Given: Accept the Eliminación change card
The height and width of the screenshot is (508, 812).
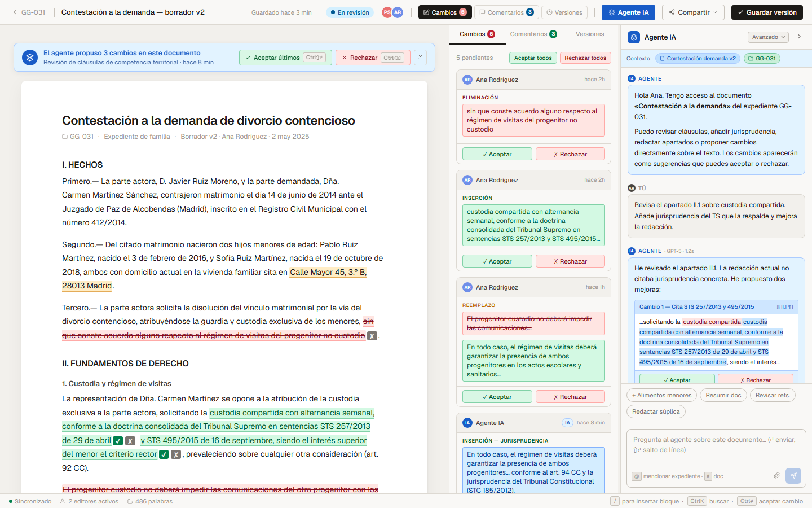Looking at the screenshot, I should click(497, 154).
